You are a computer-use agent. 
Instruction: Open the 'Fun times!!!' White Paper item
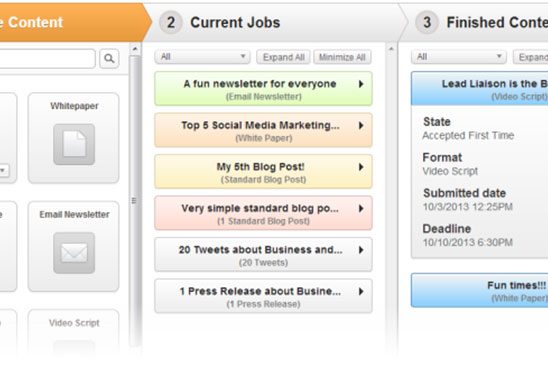coord(480,290)
